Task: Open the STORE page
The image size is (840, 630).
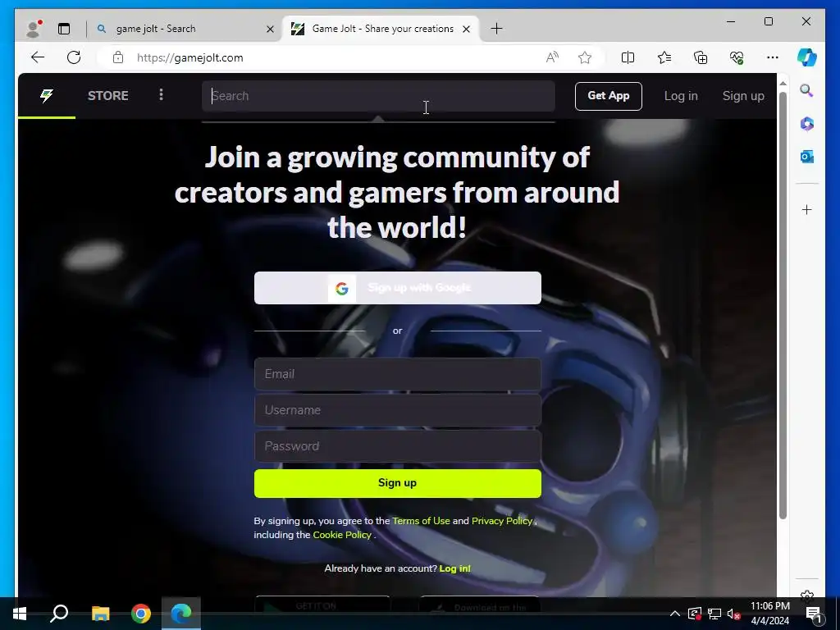Action: pos(107,96)
